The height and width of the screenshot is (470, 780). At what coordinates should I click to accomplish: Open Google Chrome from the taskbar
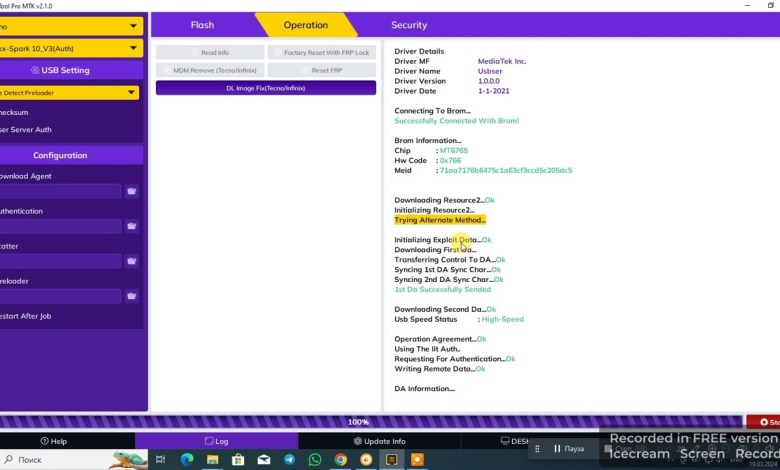pos(341,460)
